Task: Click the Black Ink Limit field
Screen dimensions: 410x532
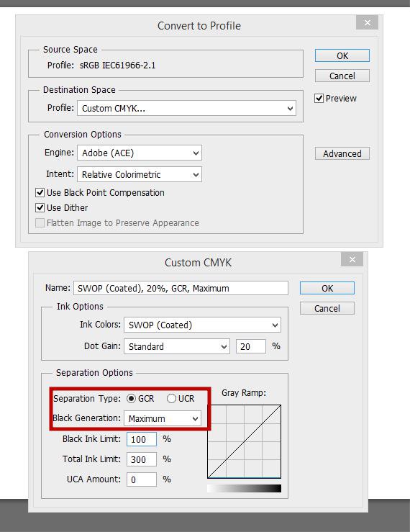Action: 142,439
